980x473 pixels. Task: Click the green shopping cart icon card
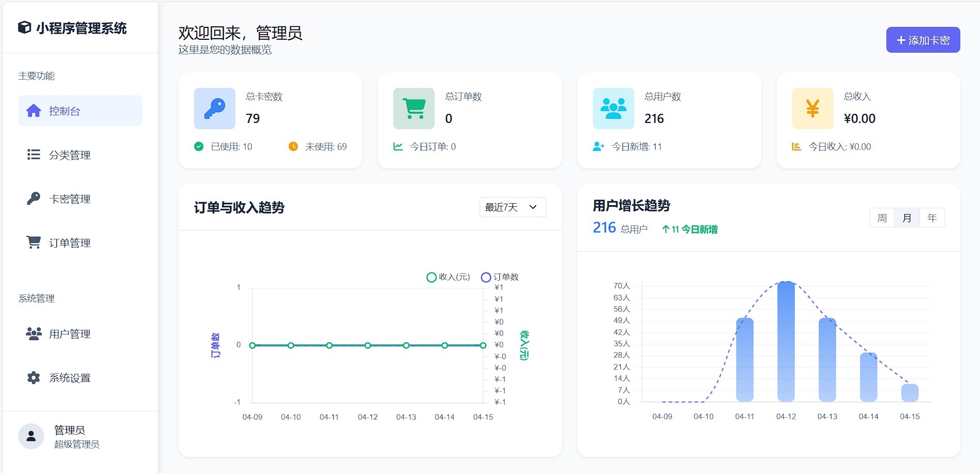pyautogui.click(x=413, y=109)
